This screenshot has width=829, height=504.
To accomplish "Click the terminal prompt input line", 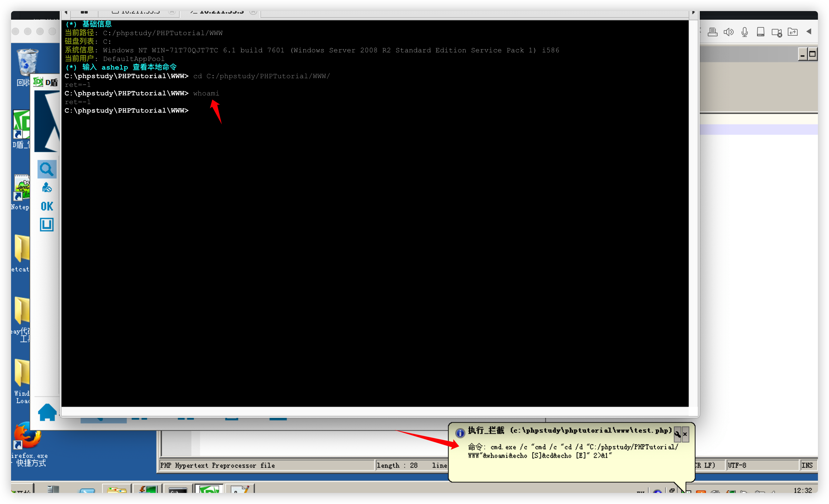I will click(269, 111).
